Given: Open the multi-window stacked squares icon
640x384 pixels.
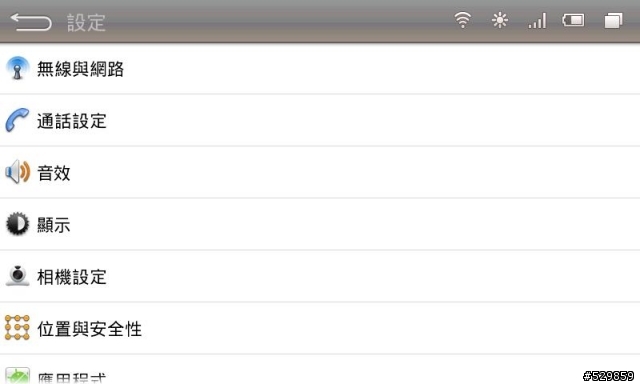Looking at the screenshot, I should (x=613, y=20).
